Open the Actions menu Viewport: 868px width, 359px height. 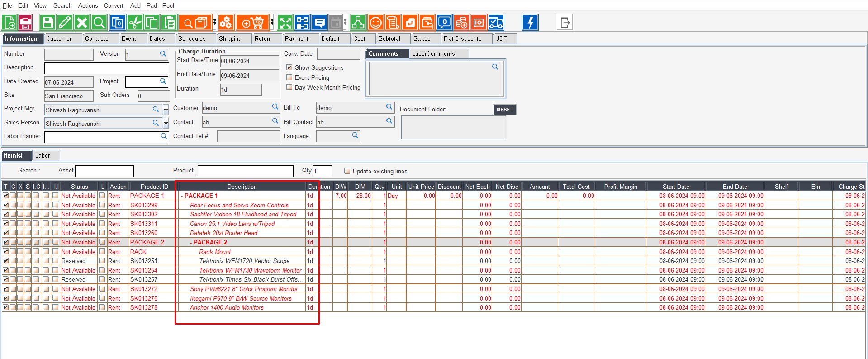(88, 5)
